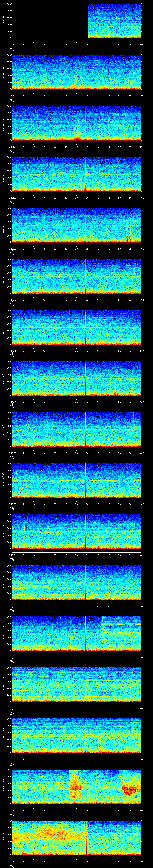Click the 10:14:00 start time label
153x868 pixels.
click(12, 300)
